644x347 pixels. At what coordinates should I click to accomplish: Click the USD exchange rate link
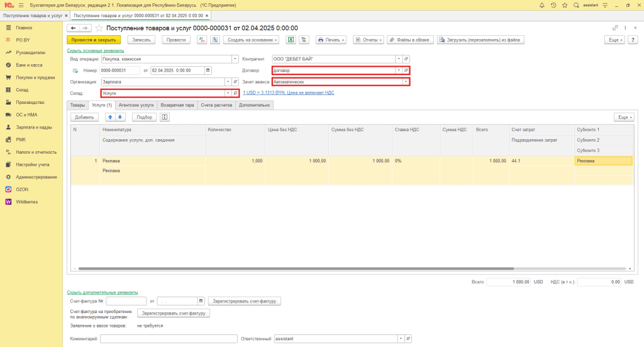[x=288, y=93]
